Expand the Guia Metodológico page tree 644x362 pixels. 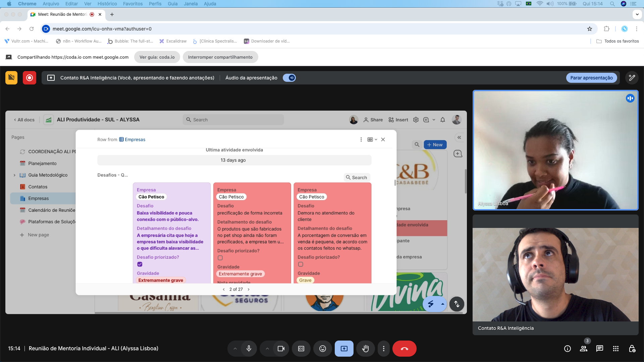click(14, 175)
